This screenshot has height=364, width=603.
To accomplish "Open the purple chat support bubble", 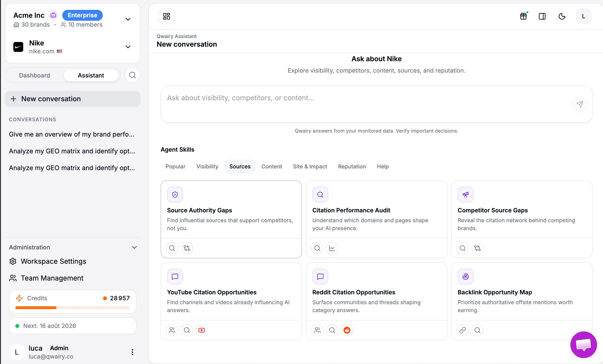I will 584,345.
